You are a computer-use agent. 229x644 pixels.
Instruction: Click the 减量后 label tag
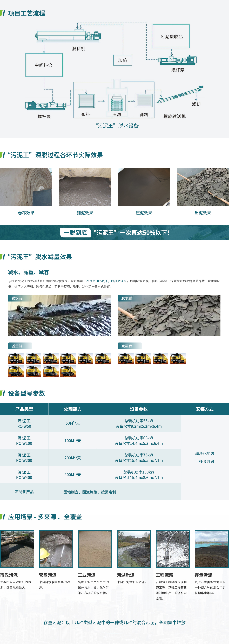pos(130,346)
